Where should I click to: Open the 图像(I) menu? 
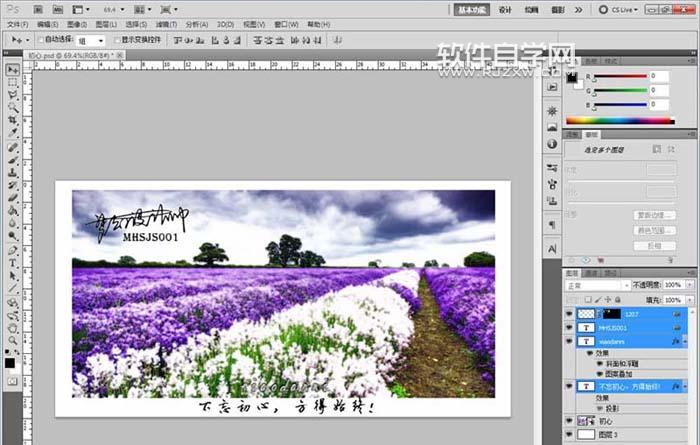point(77,24)
